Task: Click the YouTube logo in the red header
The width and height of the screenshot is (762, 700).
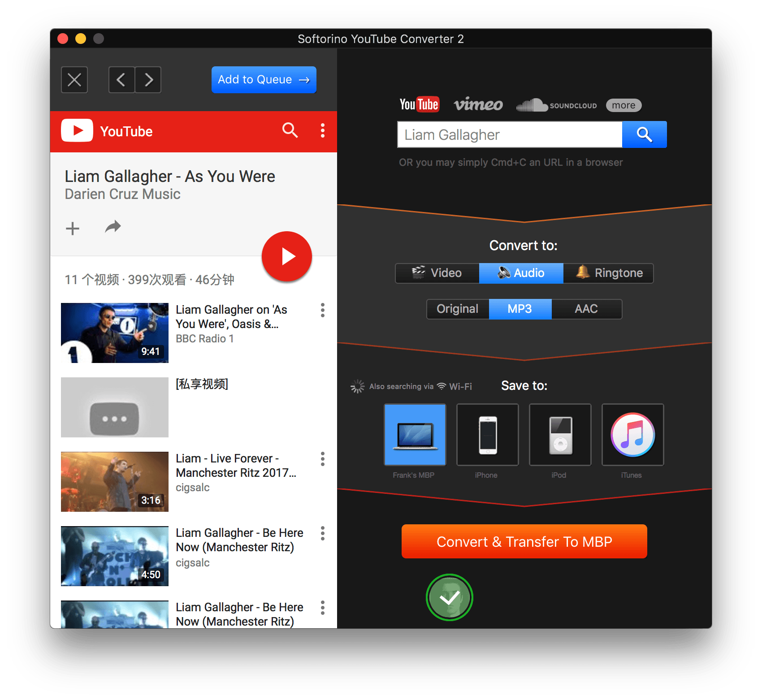Action: 107,131
